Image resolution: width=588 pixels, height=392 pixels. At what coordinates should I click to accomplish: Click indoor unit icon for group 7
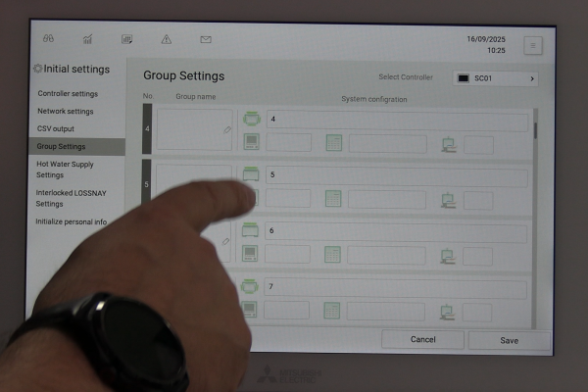(249, 286)
